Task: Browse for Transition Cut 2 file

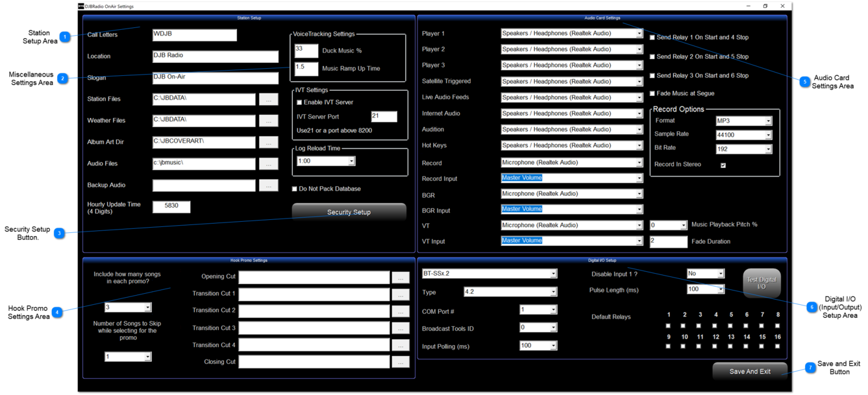Action: coord(401,311)
